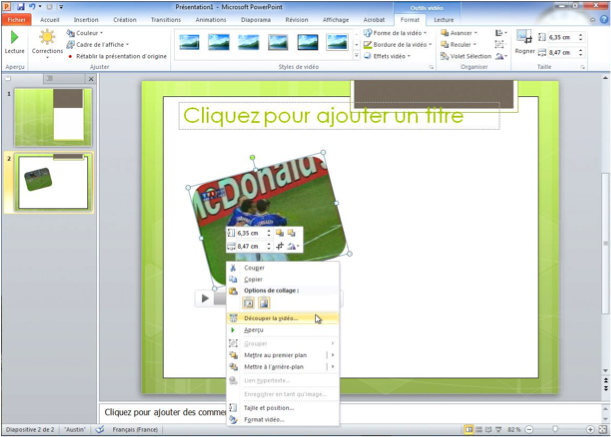
Task: Open the Reculer dropdown
Action: tap(458, 44)
